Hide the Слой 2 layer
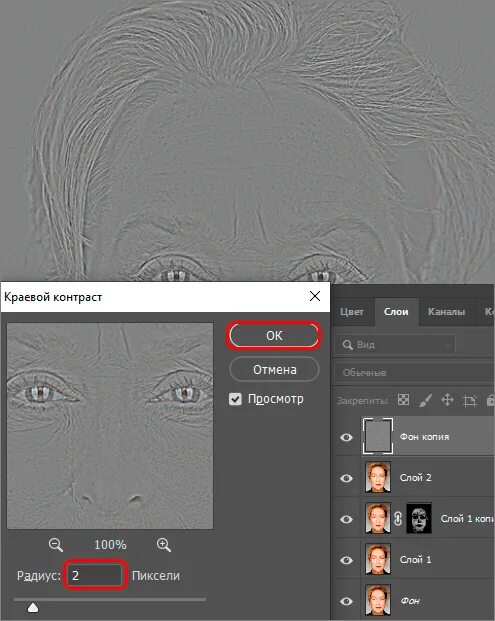The image size is (495, 621). pos(346,478)
